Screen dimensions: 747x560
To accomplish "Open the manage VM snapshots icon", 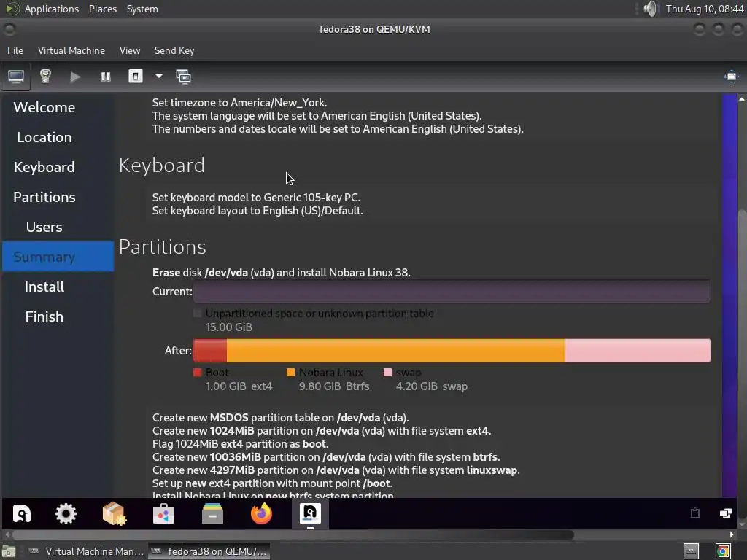I will (183, 77).
